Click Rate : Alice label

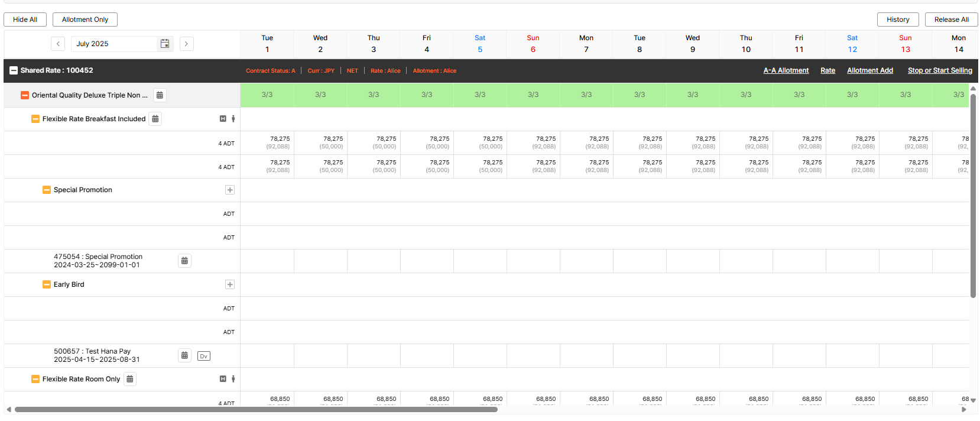pos(385,71)
